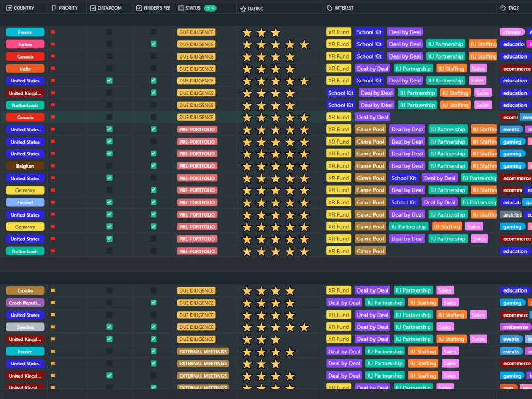The image size is (532, 399).
Task: Uncheck Finder's Fee checkbox in Belgium row
Action: pyautogui.click(x=154, y=166)
